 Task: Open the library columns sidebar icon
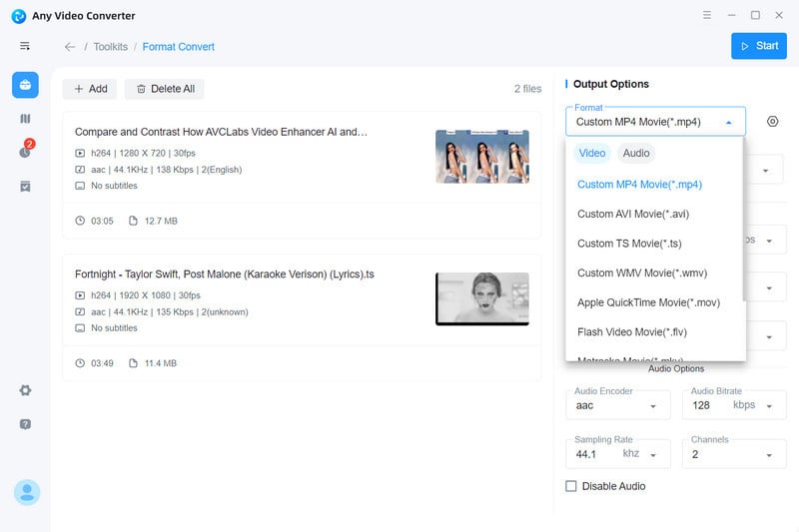[25, 119]
